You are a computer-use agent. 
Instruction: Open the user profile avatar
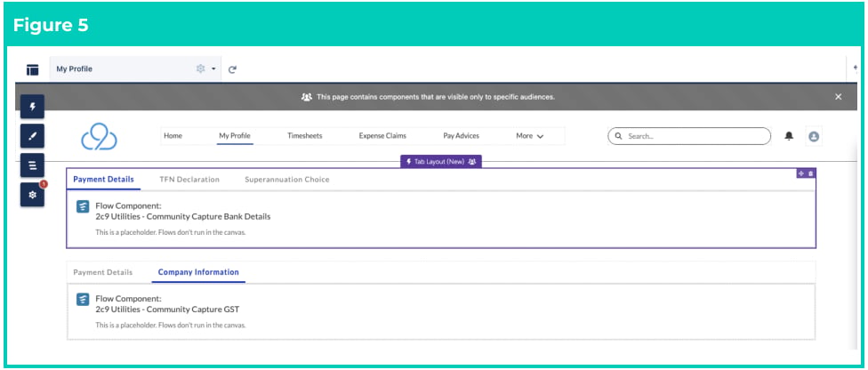coord(813,136)
